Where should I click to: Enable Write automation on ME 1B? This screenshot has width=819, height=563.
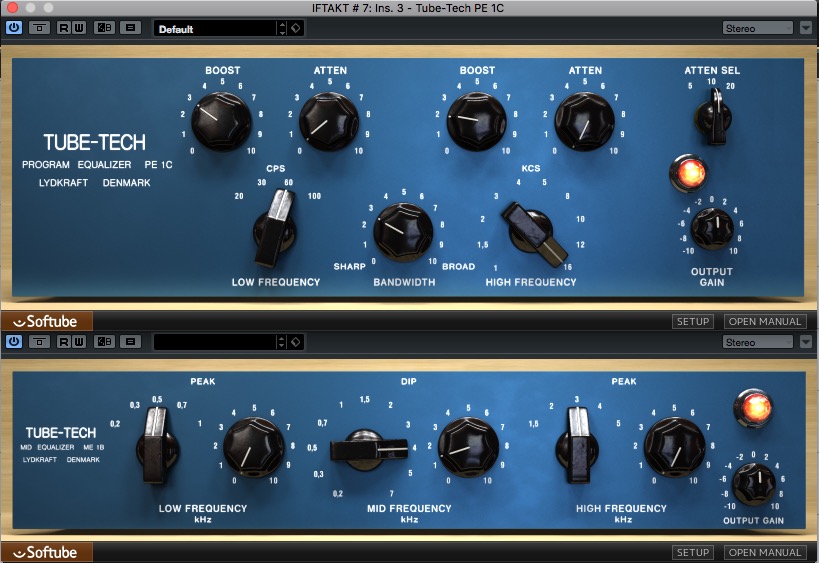79,342
